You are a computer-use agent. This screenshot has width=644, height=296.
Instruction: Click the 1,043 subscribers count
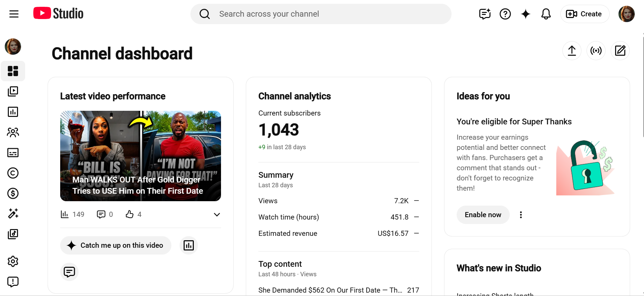click(279, 130)
